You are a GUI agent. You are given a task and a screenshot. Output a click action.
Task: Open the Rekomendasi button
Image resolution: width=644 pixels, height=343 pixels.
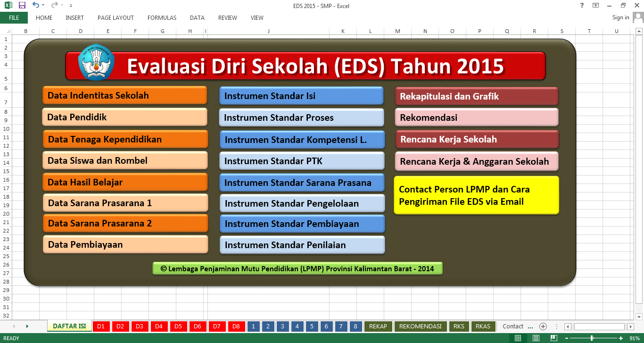point(477,117)
